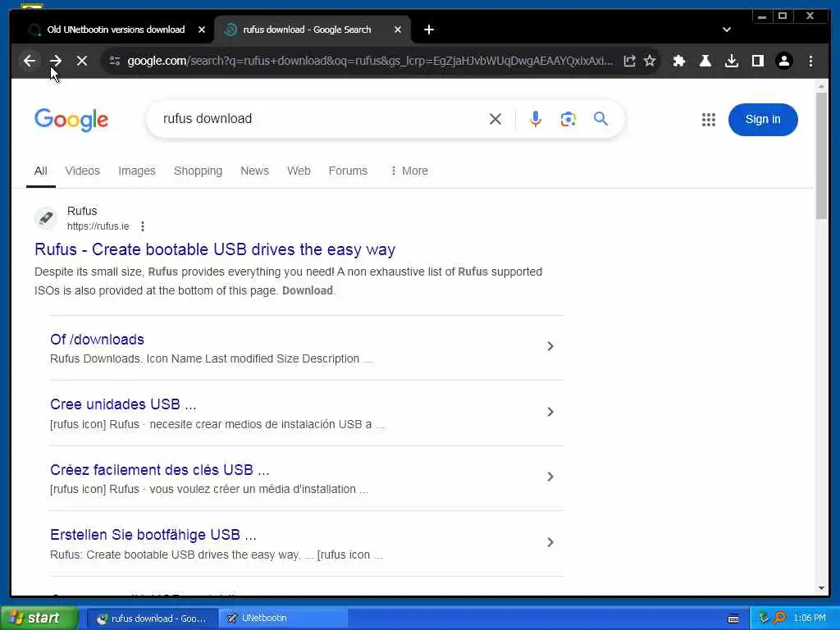Stop loading the page with the X button

(x=82, y=61)
